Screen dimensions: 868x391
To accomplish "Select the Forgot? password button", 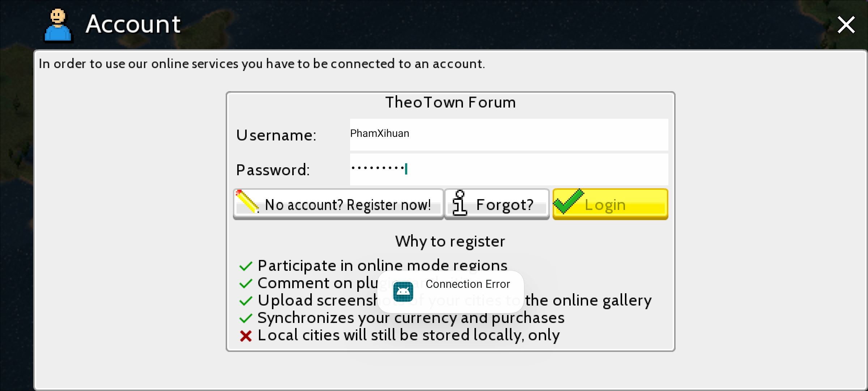I will [x=497, y=204].
